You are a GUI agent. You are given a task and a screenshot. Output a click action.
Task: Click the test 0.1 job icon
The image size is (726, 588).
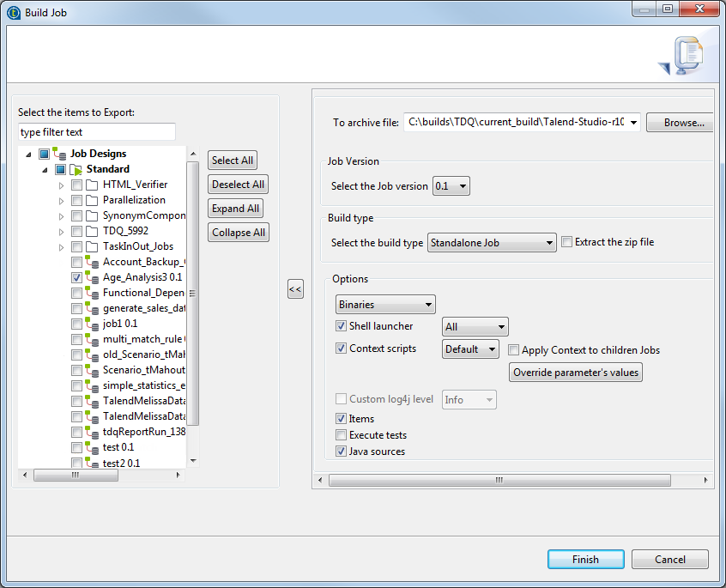(x=92, y=447)
